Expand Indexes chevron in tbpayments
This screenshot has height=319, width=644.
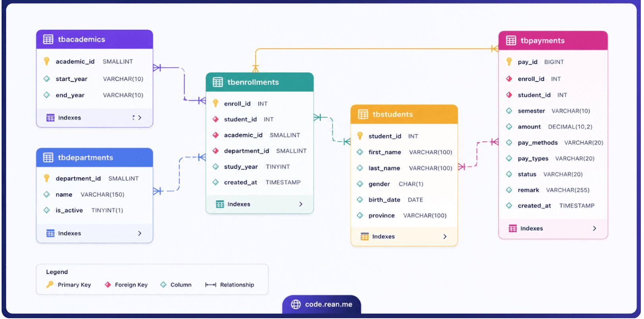click(594, 228)
